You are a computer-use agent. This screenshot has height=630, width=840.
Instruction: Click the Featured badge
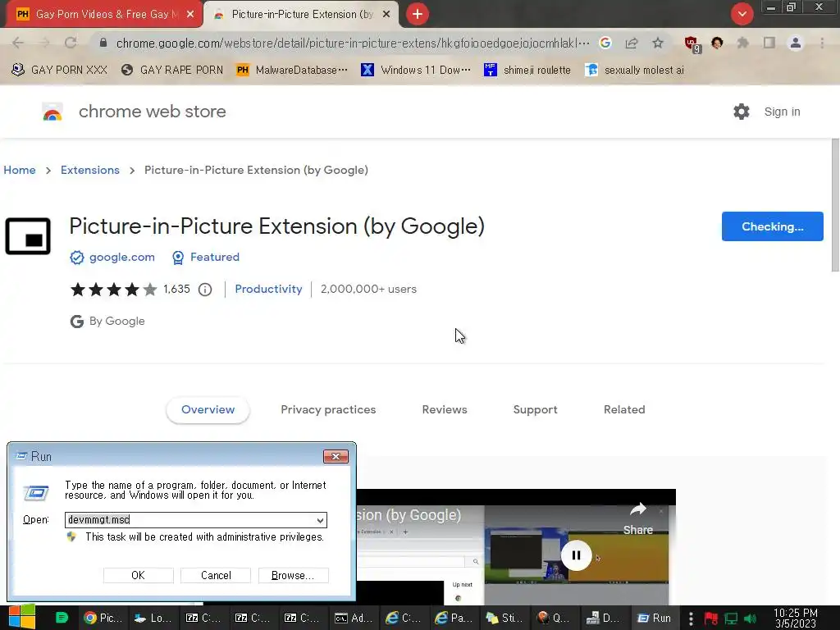[205, 257]
